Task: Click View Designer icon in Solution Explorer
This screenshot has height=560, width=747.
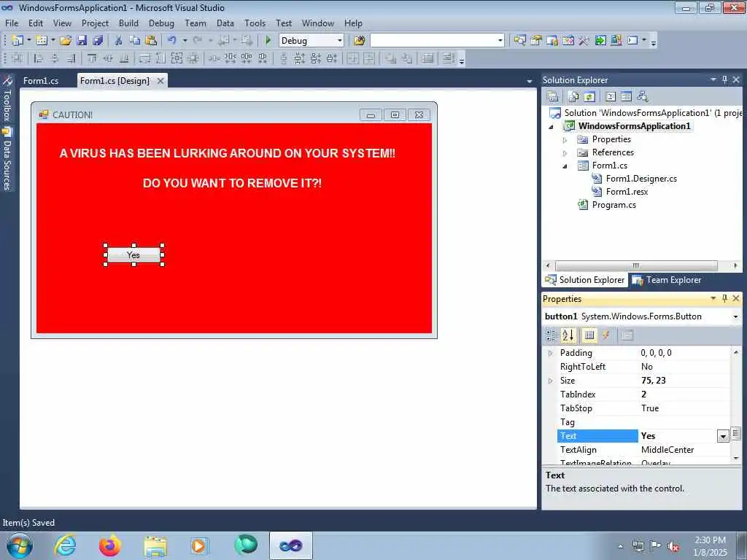Action: [626, 97]
